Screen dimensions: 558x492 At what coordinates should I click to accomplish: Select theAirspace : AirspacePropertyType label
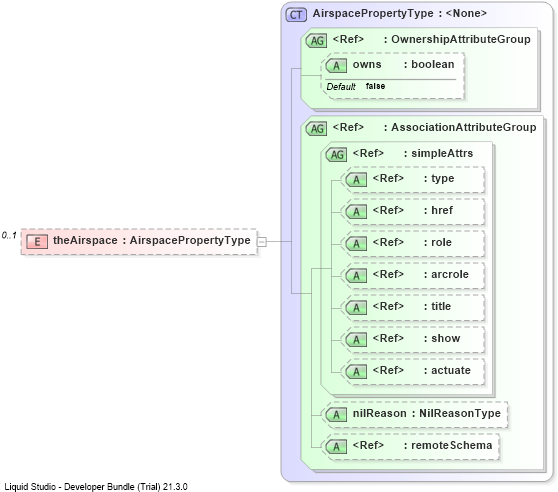tap(152, 240)
